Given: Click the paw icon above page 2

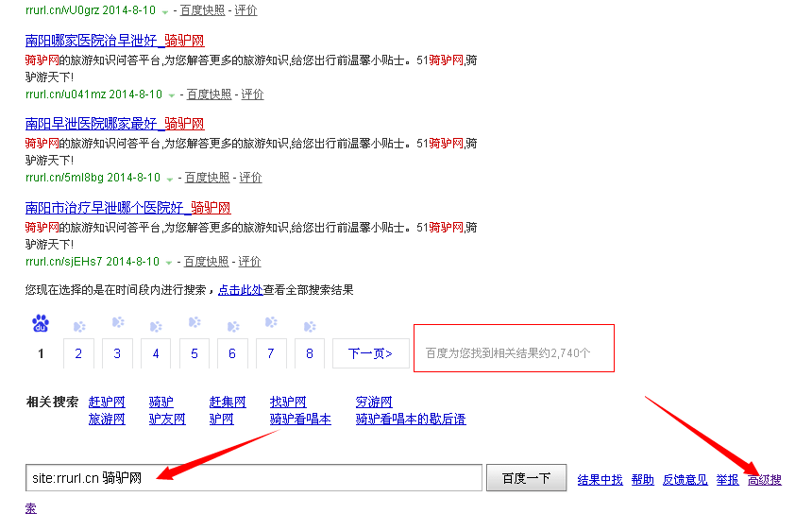Looking at the screenshot, I should [79, 327].
